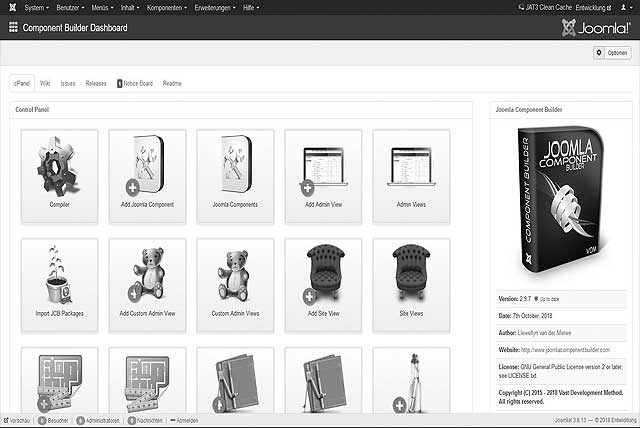Switch to the Wiki tab
The height and width of the screenshot is (428, 640).
[45, 84]
